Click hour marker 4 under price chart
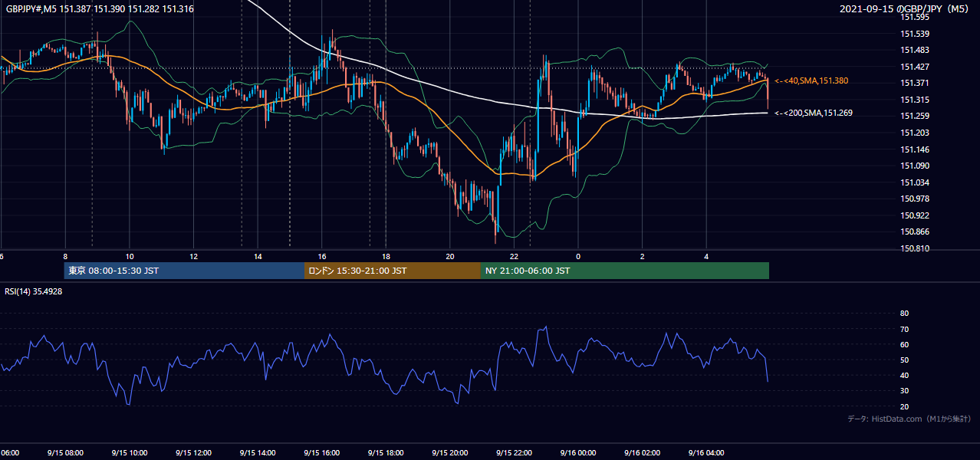This screenshot has height=460, width=980. coord(706,256)
